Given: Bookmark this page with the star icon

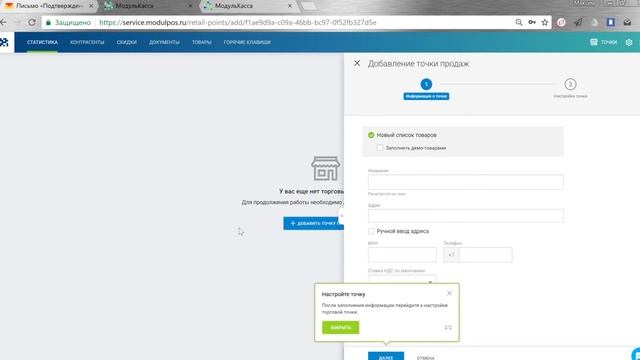Looking at the screenshot, I should 544,22.
